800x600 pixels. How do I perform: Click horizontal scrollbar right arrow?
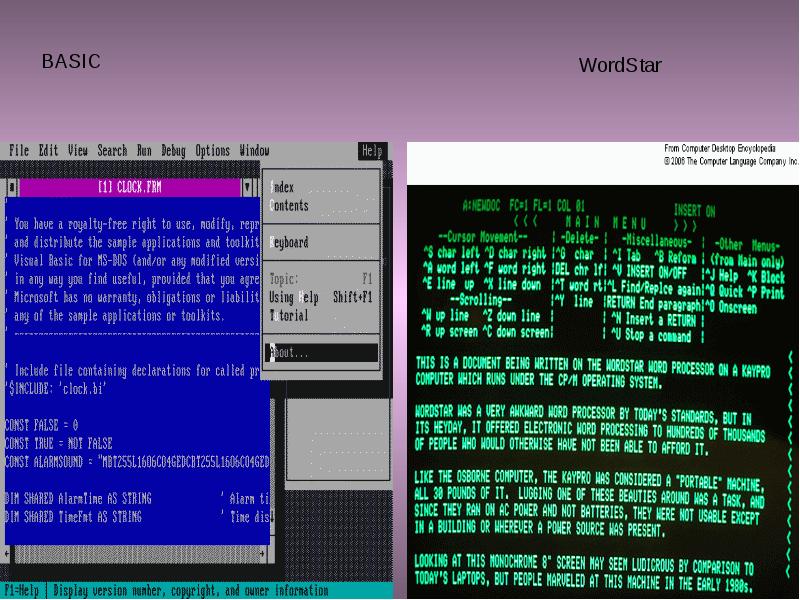coord(262,554)
